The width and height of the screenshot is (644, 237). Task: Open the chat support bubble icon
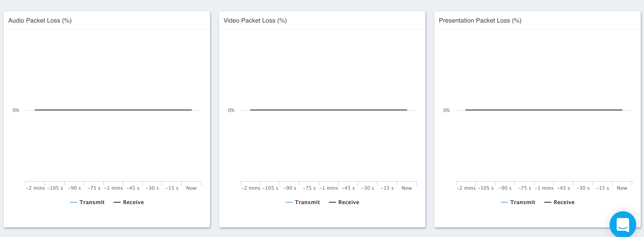point(622,224)
